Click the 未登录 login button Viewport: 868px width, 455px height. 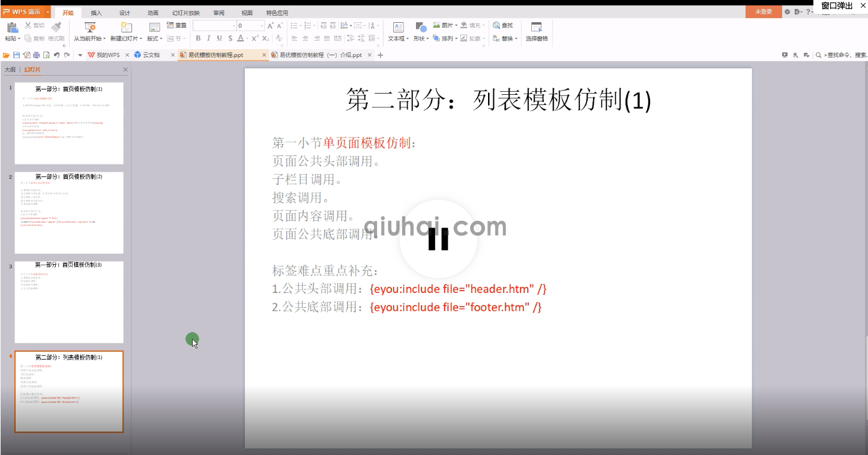click(762, 11)
